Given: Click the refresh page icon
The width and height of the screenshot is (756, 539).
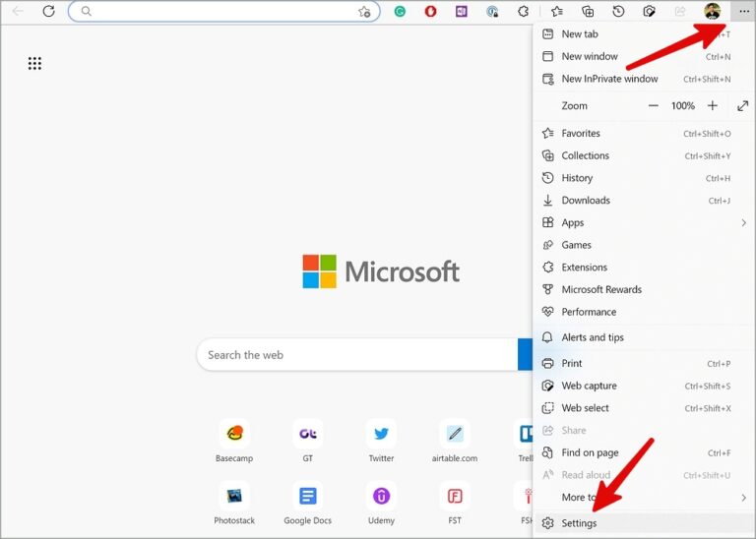Looking at the screenshot, I should tap(48, 11).
